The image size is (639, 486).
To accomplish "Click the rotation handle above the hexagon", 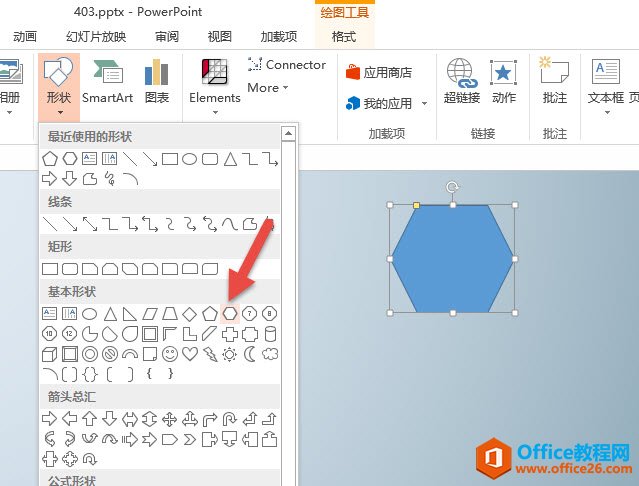I will pyautogui.click(x=452, y=187).
